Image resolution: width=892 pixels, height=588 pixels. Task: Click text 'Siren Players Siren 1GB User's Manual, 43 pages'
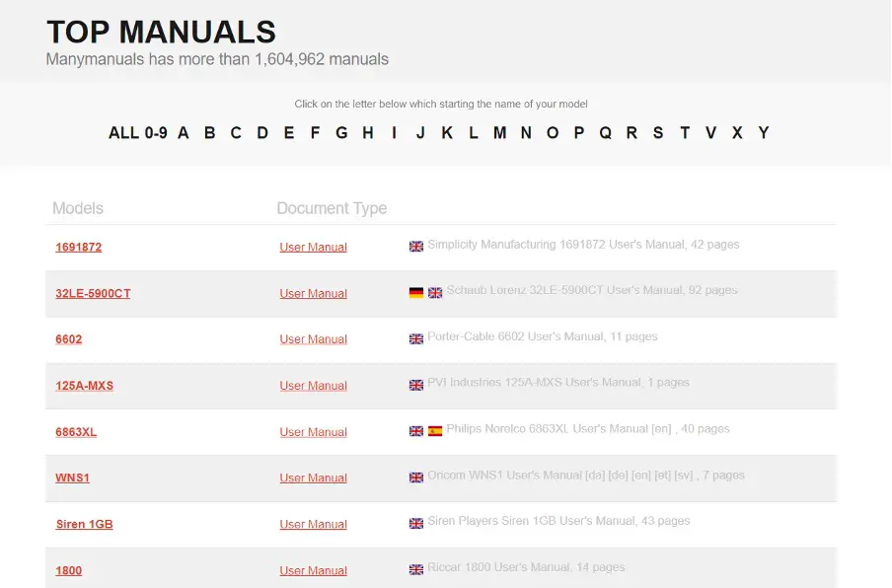tap(558, 521)
